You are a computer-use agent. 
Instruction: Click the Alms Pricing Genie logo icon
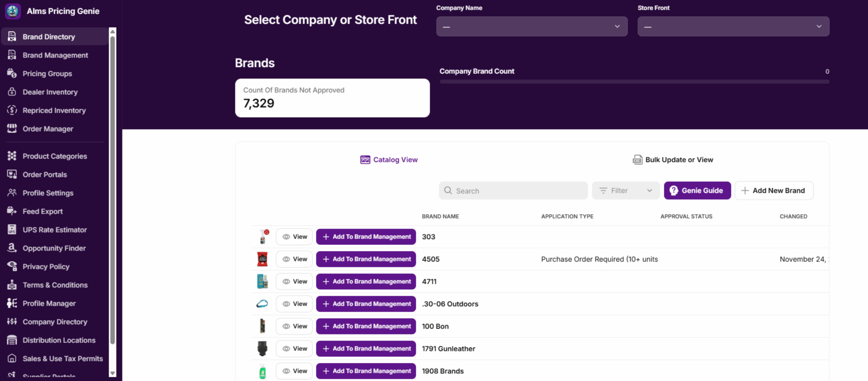click(13, 11)
